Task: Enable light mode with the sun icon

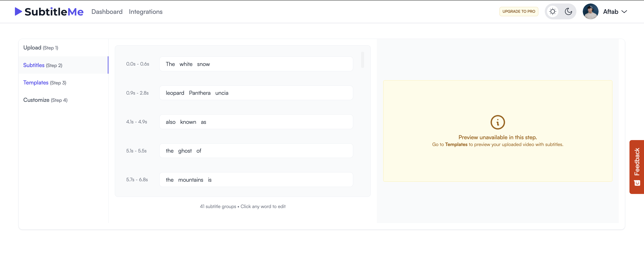Action: [x=553, y=11]
